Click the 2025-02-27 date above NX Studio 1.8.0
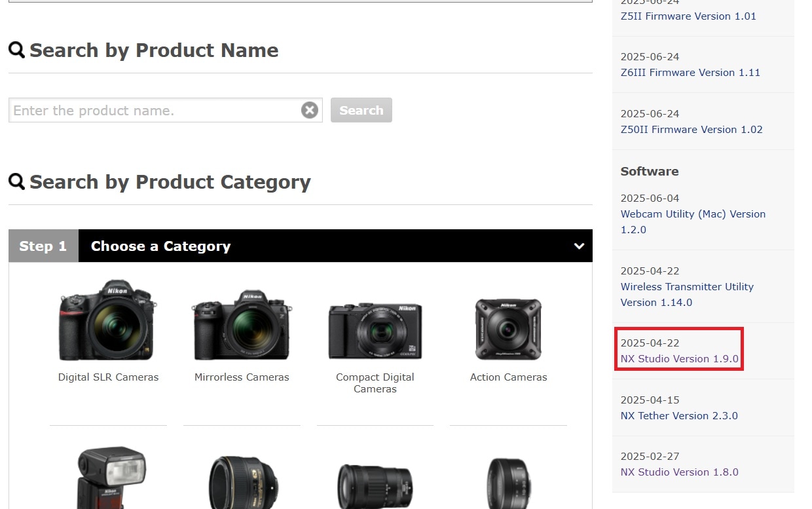This screenshot has width=812, height=509. [x=650, y=457]
